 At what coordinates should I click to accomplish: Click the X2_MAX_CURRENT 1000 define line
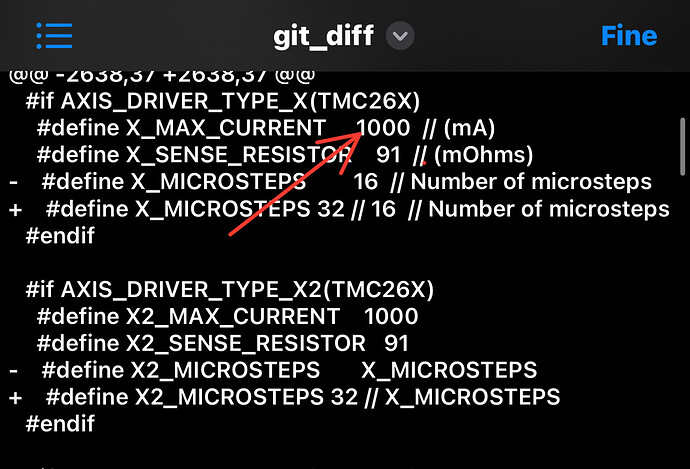pyautogui.click(x=228, y=316)
